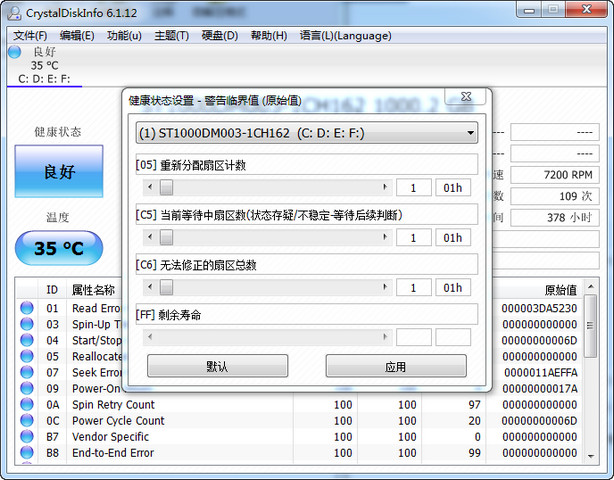Open the 文件(F) menu
This screenshot has width=614, height=480.
(30, 36)
